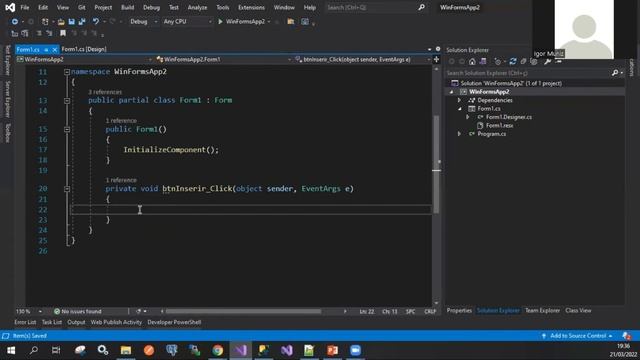Expand the Form1.Designer.cs tree node
This screenshot has height=360, width=640.
pos(468,117)
